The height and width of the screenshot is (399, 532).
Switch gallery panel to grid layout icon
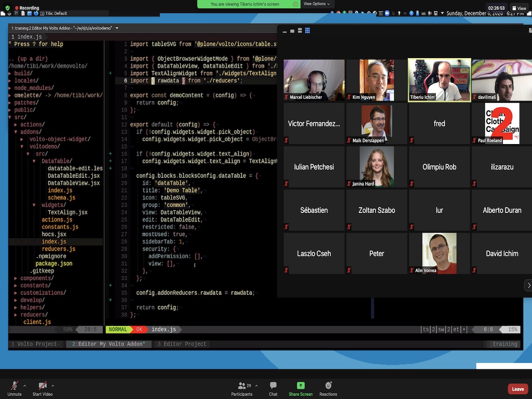[x=307, y=31]
